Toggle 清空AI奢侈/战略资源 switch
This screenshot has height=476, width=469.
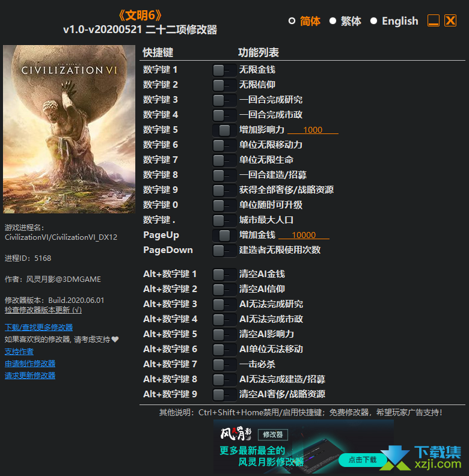coord(224,395)
